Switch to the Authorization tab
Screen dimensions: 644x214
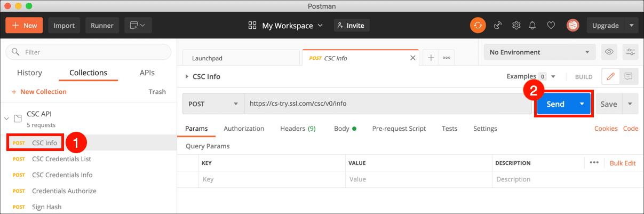click(x=244, y=129)
